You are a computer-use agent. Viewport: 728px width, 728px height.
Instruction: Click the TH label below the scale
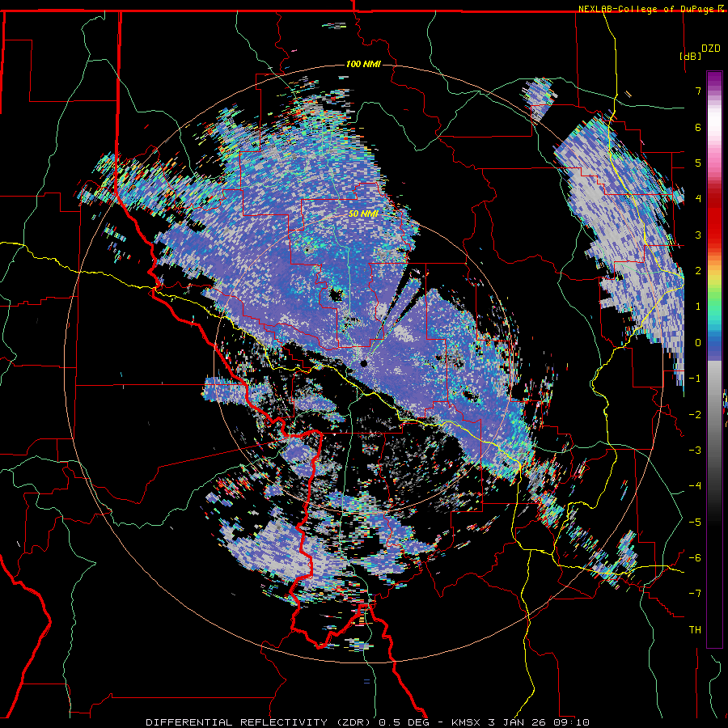(695, 630)
